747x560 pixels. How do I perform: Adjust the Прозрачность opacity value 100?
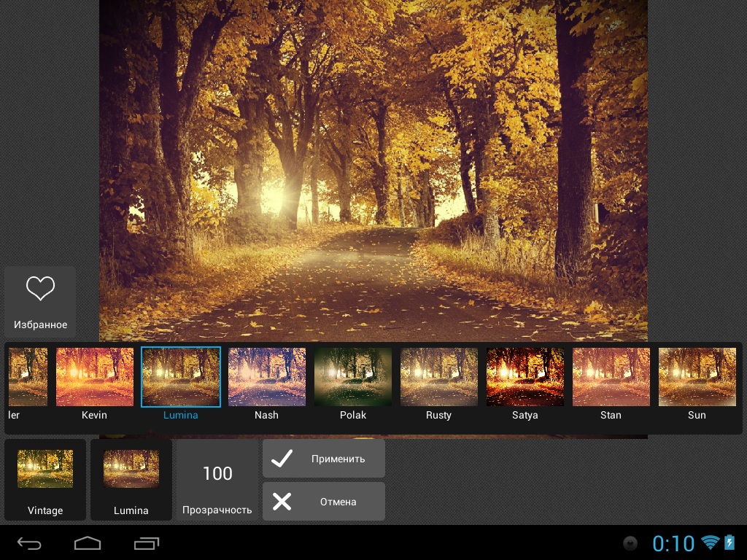217,480
